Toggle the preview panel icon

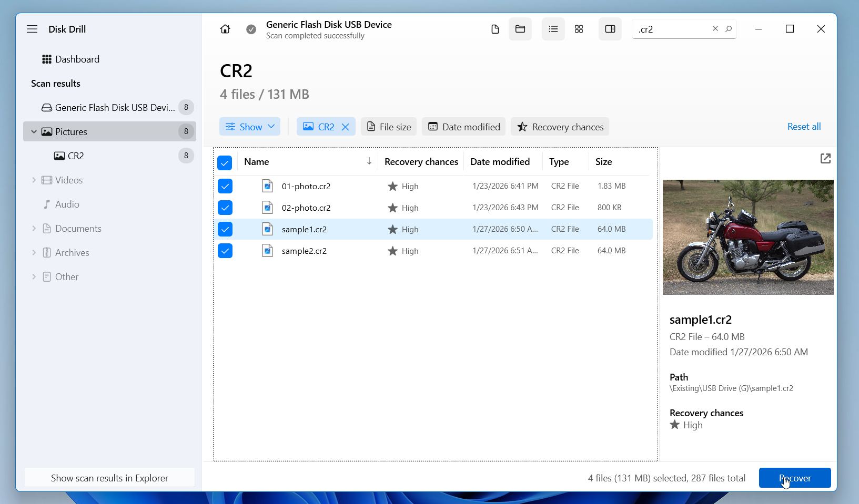pos(610,29)
